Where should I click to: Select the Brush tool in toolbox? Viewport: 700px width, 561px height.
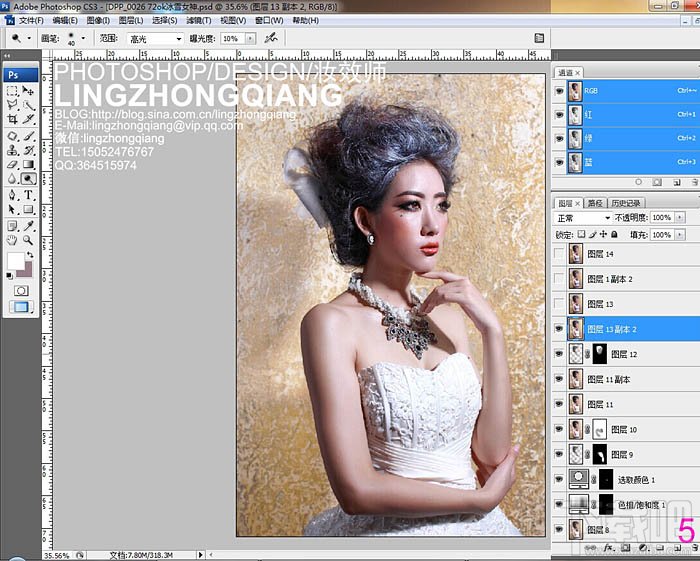(28, 136)
